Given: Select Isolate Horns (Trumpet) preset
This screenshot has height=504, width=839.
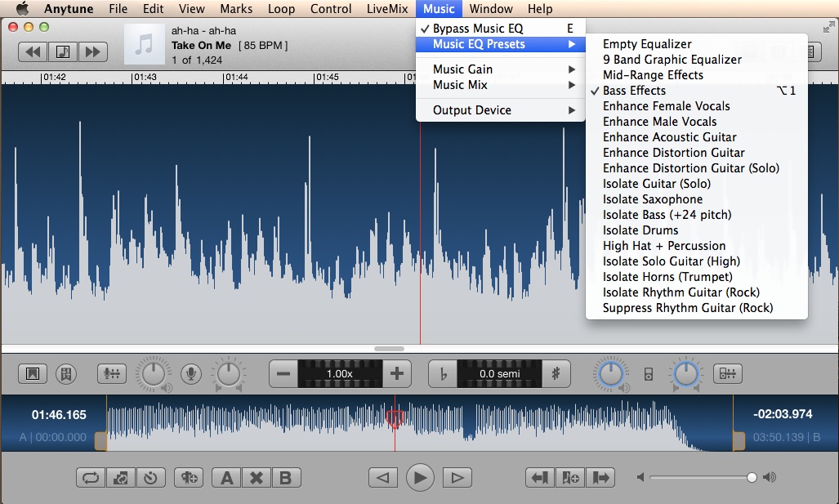Looking at the screenshot, I should (x=697, y=277).
